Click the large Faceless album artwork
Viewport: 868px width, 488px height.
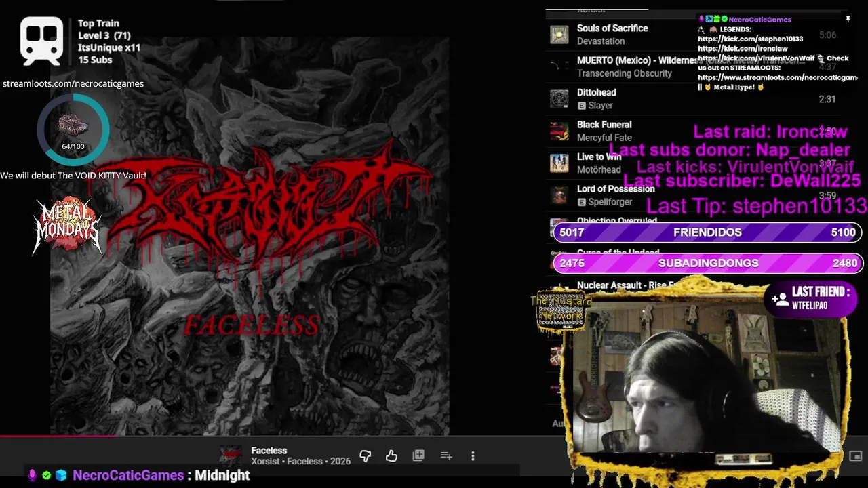pos(250,236)
